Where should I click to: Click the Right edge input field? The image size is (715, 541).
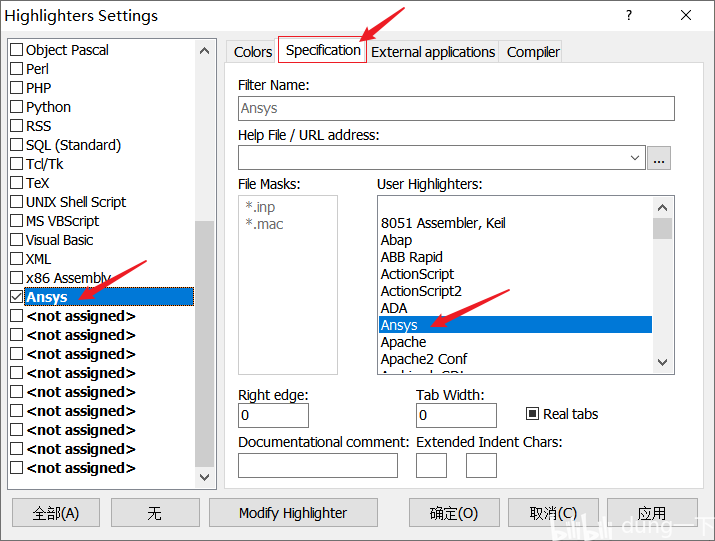click(x=273, y=416)
